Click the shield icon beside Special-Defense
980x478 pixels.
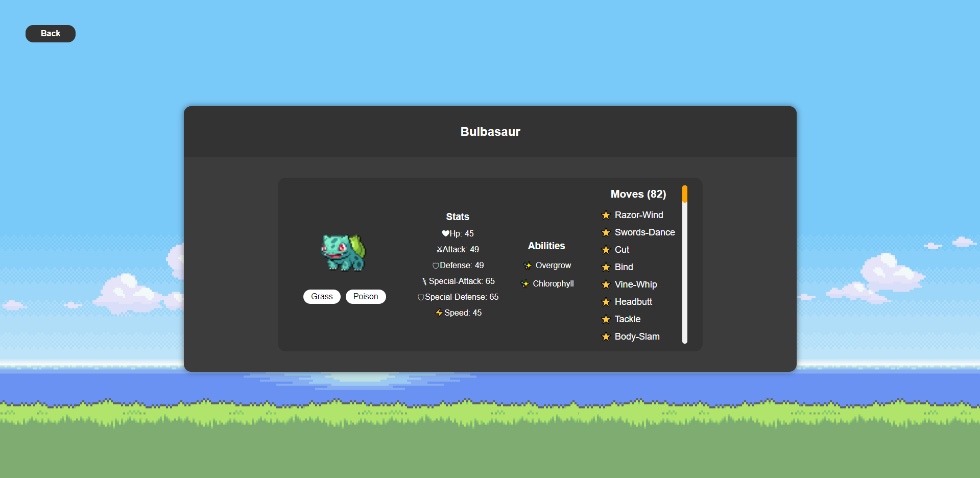[420, 297]
